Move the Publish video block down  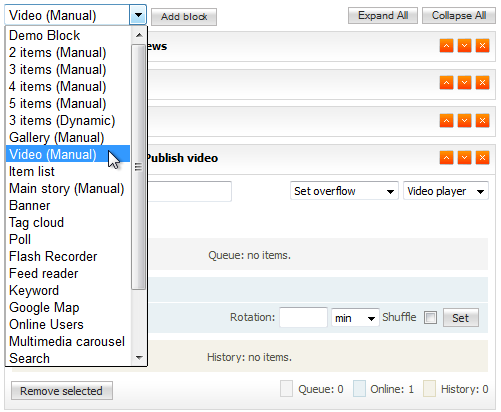(464, 158)
